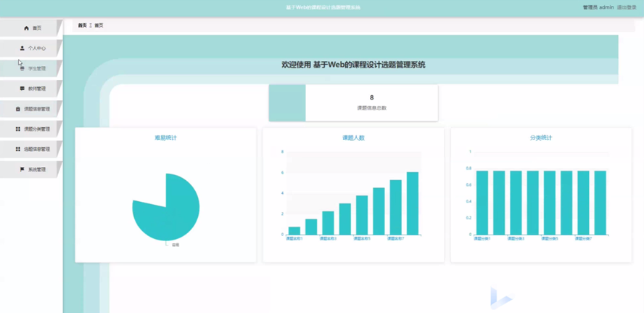Click the person icon beside 个人中心

pyautogui.click(x=22, y=48)
